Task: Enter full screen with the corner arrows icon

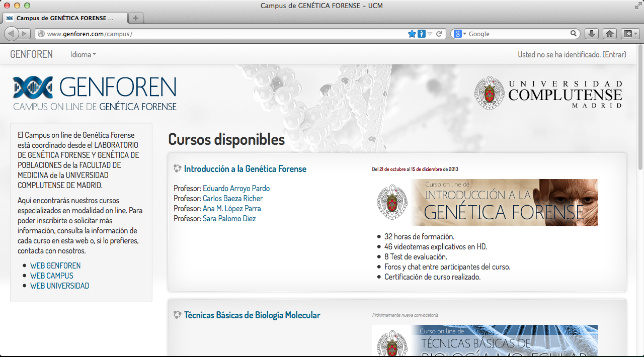Action: pyautogui.click(x=637, y=6)
